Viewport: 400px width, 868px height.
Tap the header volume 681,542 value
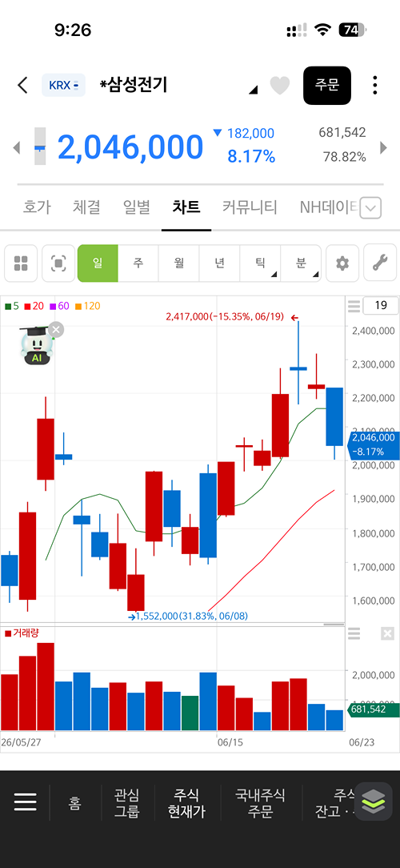(342, 132)
